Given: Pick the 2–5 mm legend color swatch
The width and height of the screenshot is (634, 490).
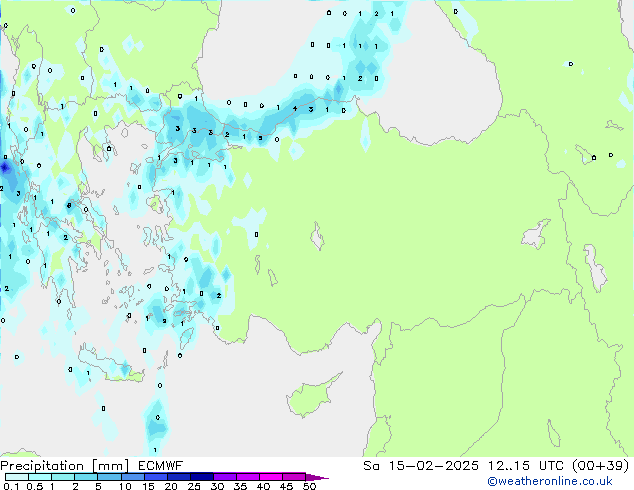Looking at the screenshot, I should pos(86,477).
